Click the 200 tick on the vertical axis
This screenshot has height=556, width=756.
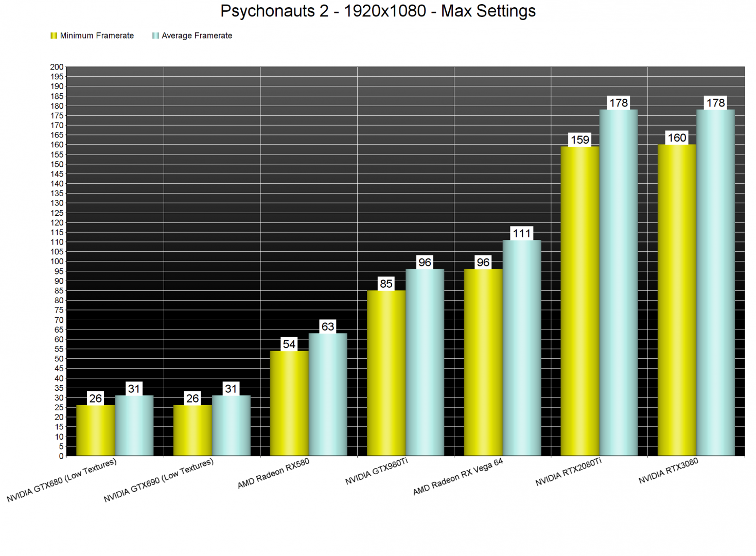point(57,67)
